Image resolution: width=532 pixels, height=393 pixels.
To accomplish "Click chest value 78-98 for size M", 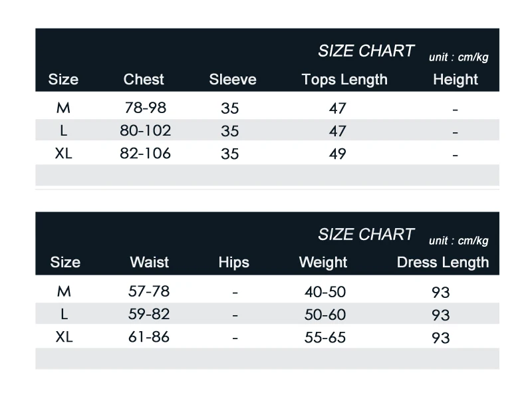I will 146,108.
